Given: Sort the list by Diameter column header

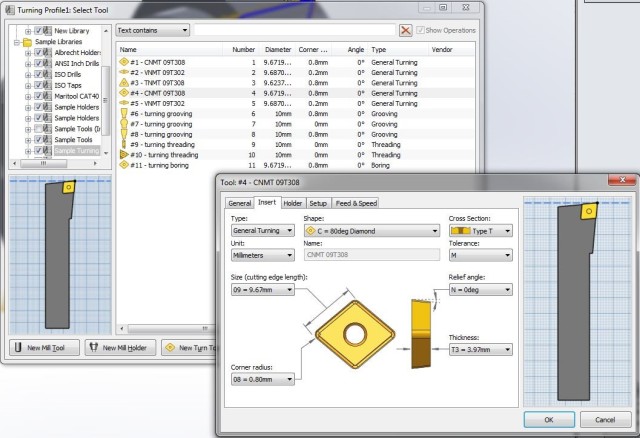Looking at the screenshot, I should click(x=278, y=49).
